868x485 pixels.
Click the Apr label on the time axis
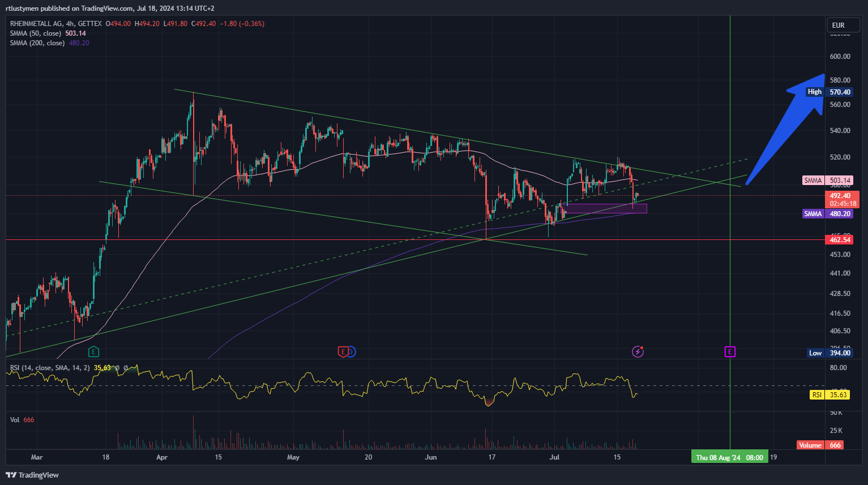pos(162,457)
